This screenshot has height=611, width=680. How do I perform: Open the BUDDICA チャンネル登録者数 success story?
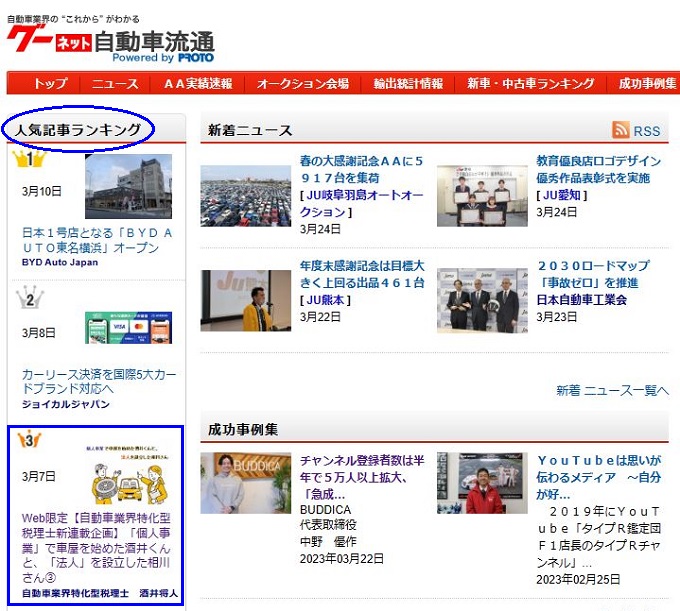point(361,477)
